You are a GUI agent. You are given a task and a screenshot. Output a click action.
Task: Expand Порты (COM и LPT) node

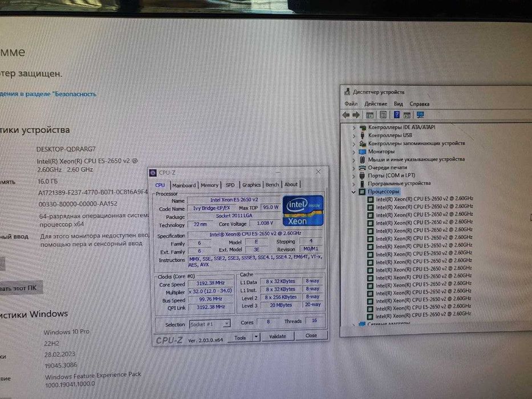[x=354, y=176]
